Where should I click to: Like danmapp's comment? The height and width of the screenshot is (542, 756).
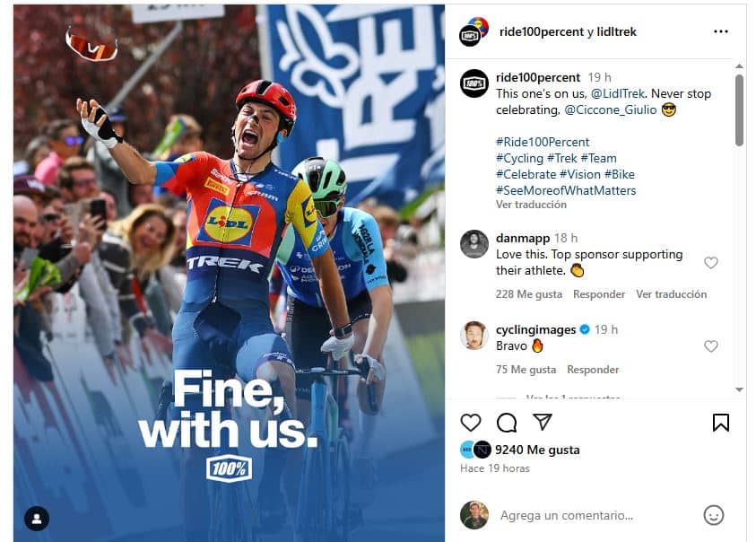pos(711,263)
